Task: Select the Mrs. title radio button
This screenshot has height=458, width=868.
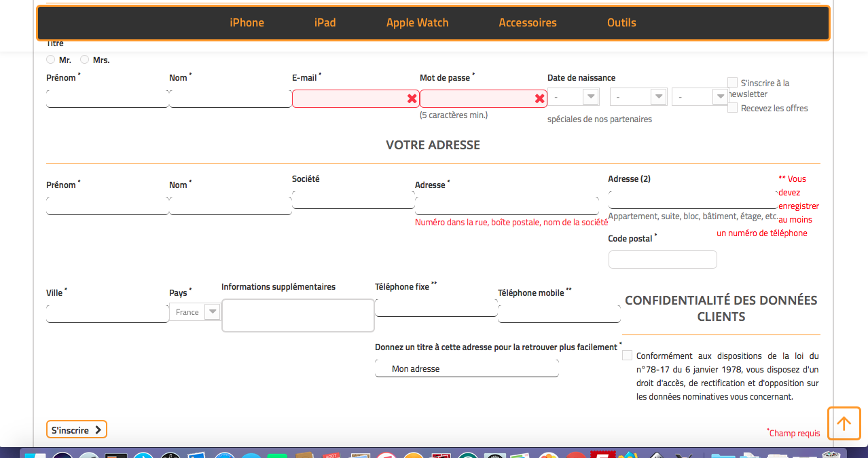Action: (85, 60)
